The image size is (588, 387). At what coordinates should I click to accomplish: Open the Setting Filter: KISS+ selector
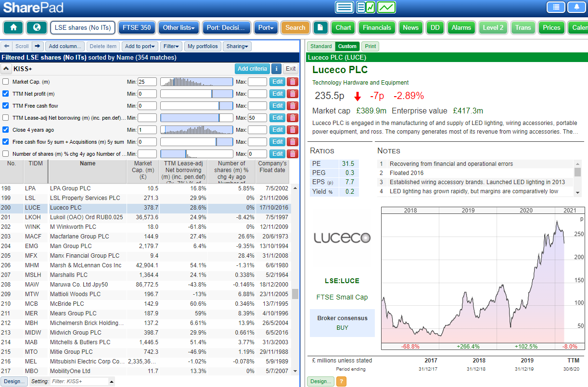pos(83,381)
